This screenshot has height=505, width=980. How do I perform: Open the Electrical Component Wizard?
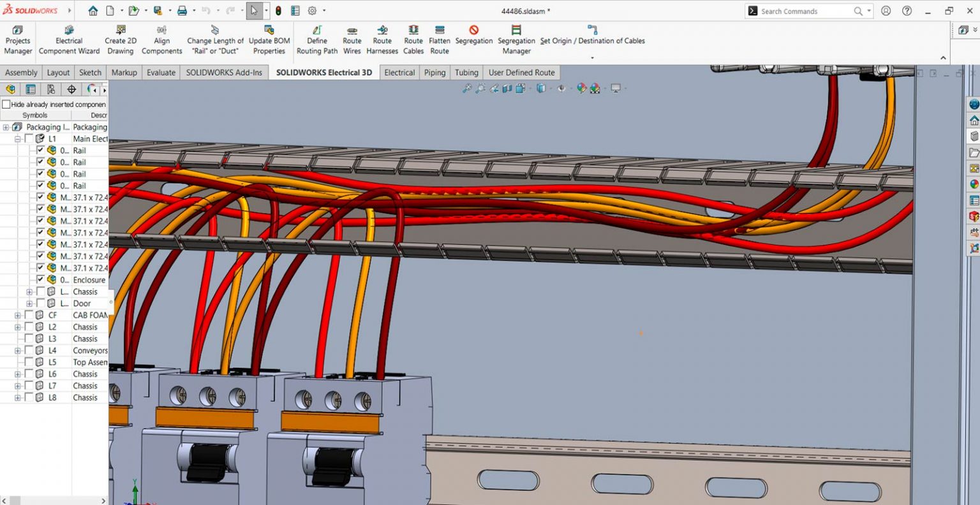click(x=69, y=40)
